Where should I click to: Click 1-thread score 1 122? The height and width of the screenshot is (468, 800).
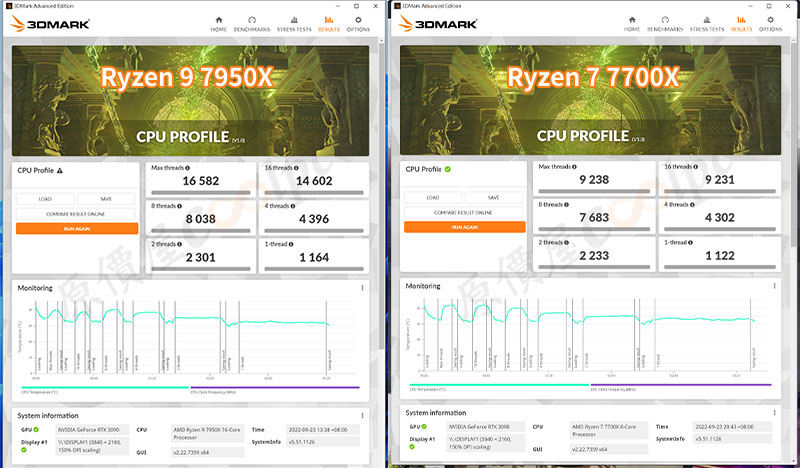point(720,256)
